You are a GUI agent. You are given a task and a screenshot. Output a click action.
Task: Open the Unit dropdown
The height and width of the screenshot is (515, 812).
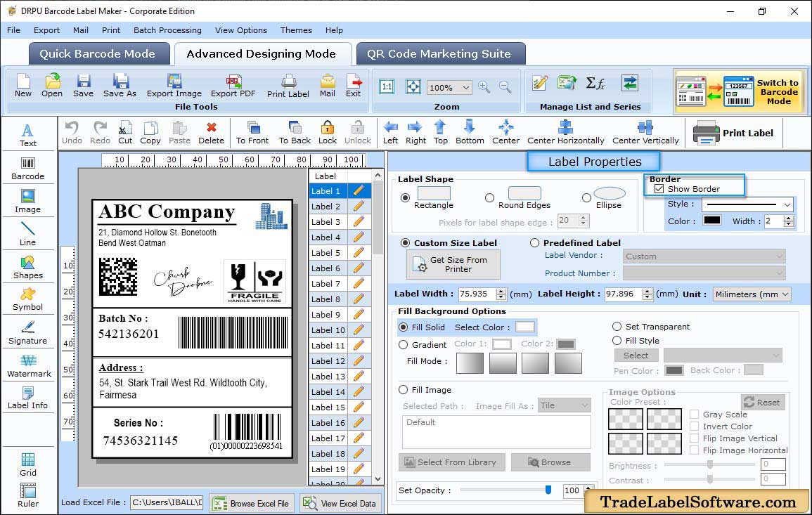[752, 294]
